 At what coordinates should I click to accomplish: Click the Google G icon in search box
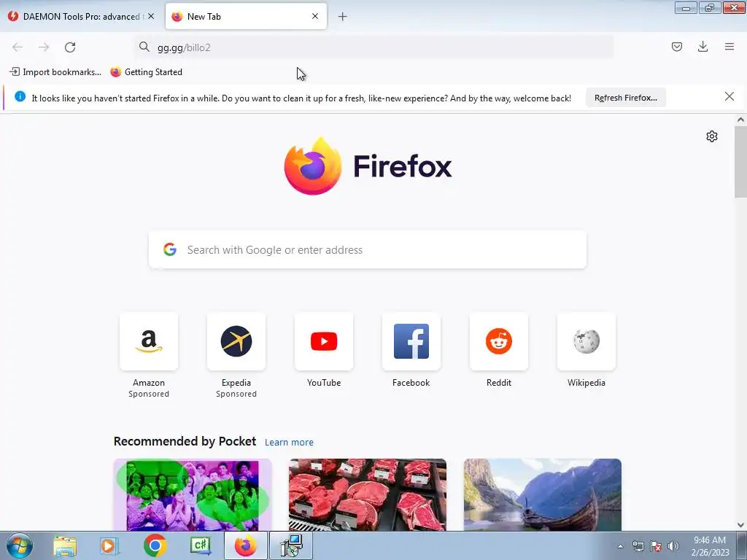click(x=170, y=249)
